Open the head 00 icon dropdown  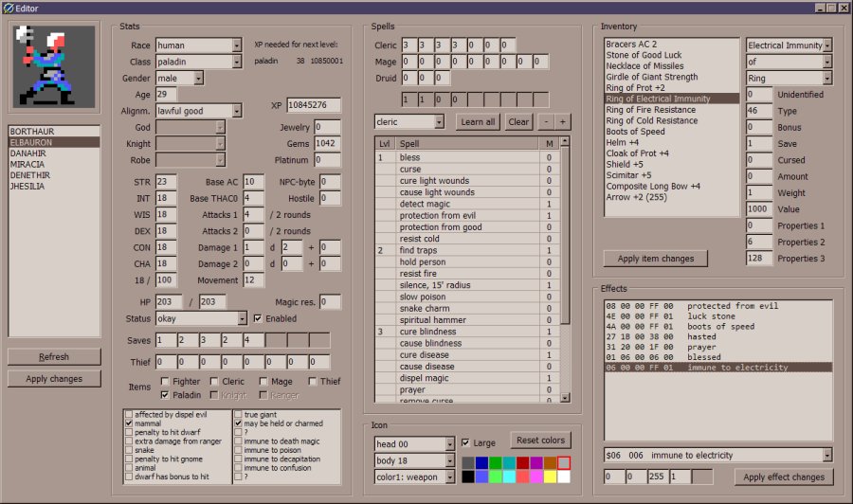click(x=450, y=444)
